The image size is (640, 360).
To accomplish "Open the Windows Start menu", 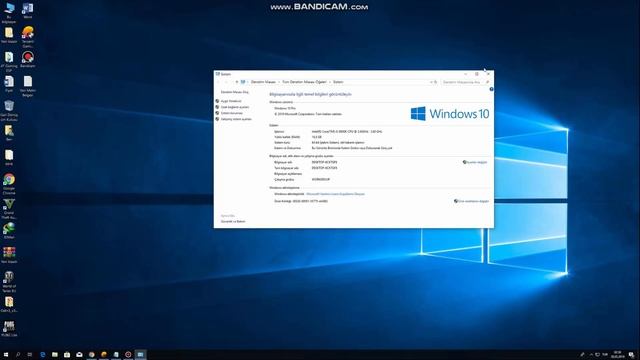I will click(x=6, y=355).
